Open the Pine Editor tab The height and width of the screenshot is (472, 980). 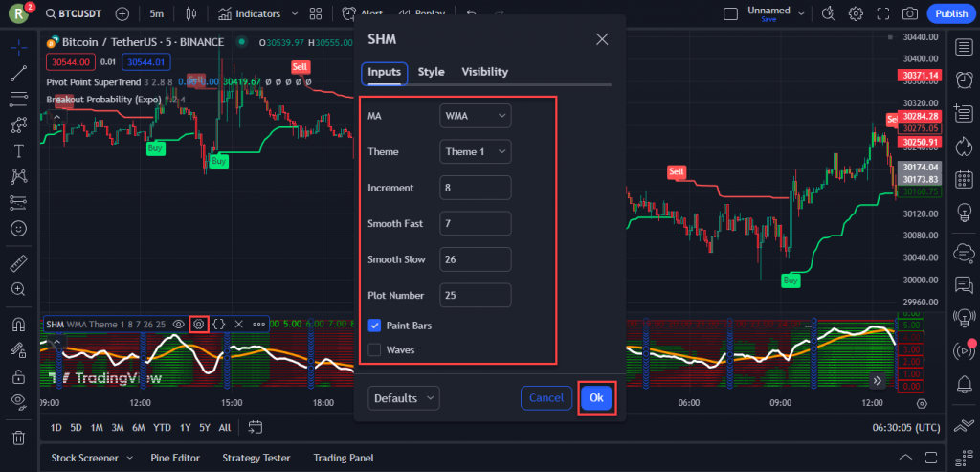[x=175, y=458]
